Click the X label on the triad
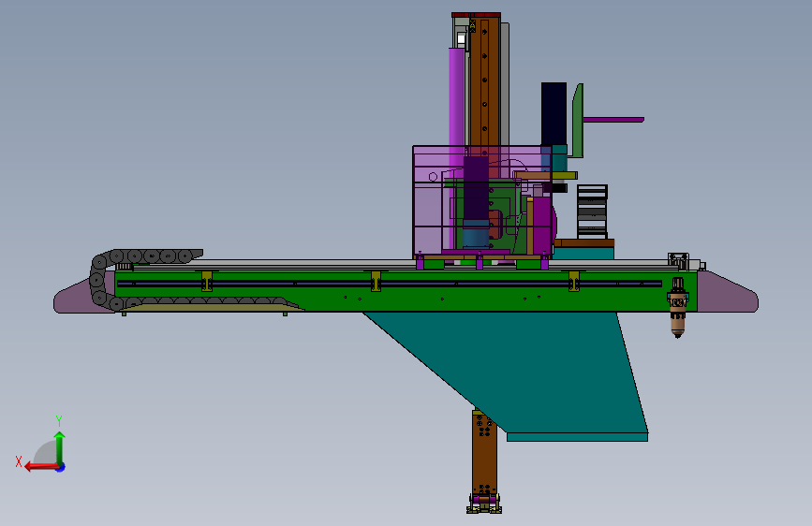812x526 pixels. (19, 461)
